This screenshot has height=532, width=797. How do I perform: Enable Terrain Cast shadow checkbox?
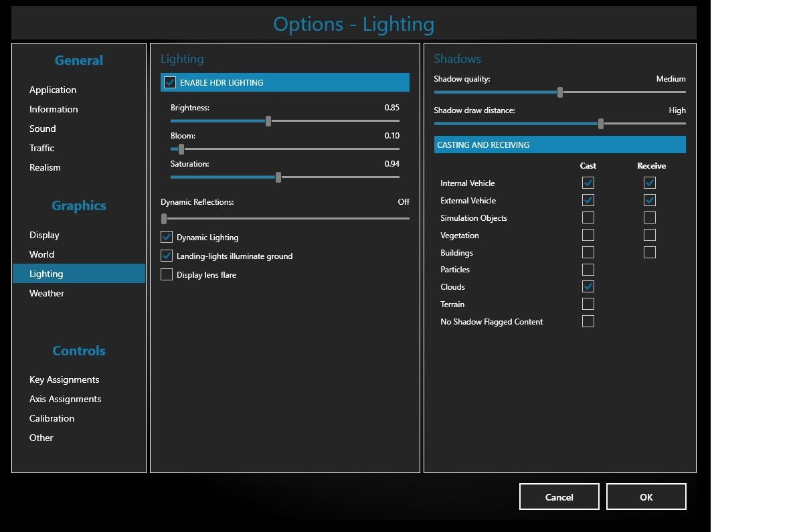pyautogui.click(x=588, y=304)
